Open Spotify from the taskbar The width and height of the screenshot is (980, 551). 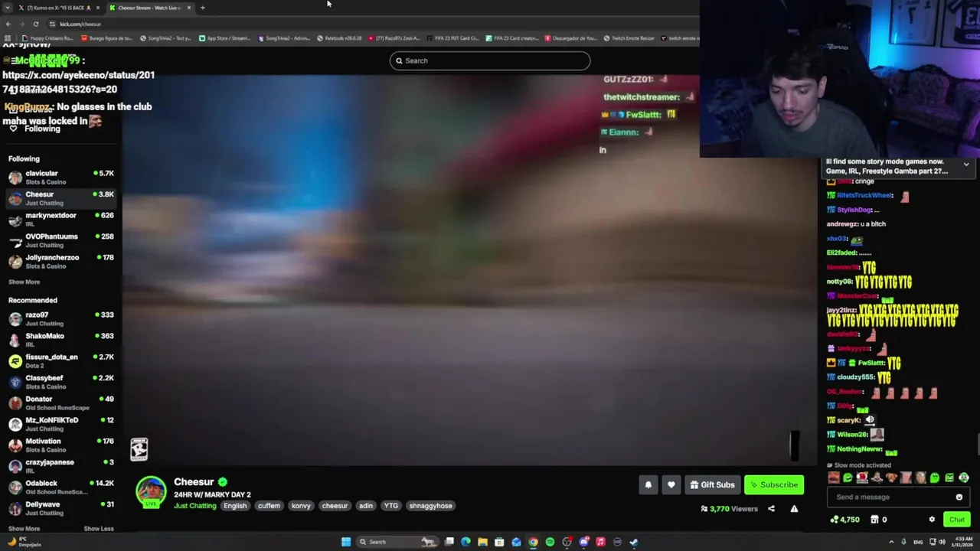[550, 542]
